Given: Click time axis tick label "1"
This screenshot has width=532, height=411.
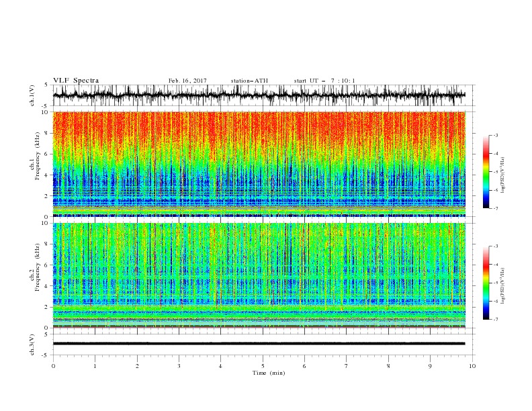Looking at the screenshot, I should point(95,366).
